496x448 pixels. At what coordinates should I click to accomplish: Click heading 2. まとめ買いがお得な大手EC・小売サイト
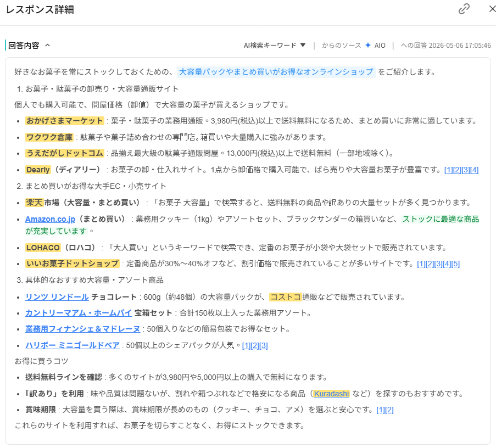[91, 186]
